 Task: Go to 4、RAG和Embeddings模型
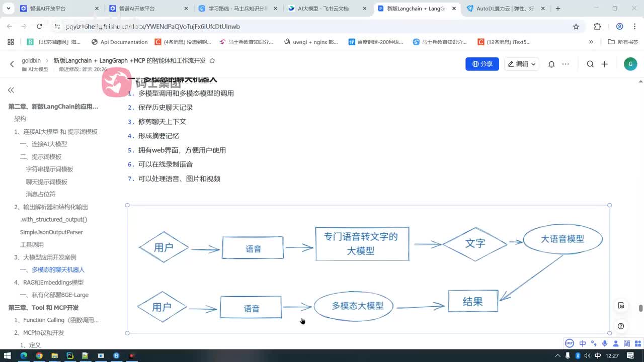[x=49, y=283]
